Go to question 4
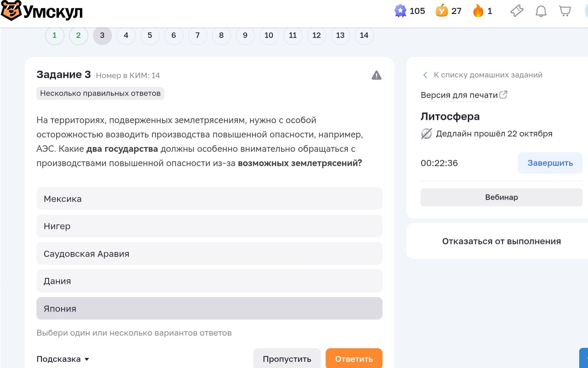Screen dimensions: 588x368 point(126,35)
